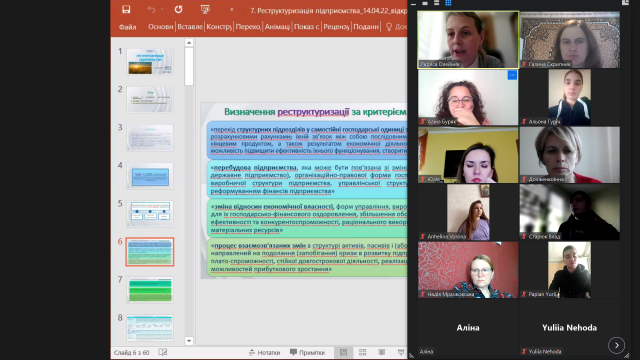Image resolution: width=640 pixels, height=360 pixels.
Task: Switch to the Основні ribbon tab
Action: pos(160,27)
